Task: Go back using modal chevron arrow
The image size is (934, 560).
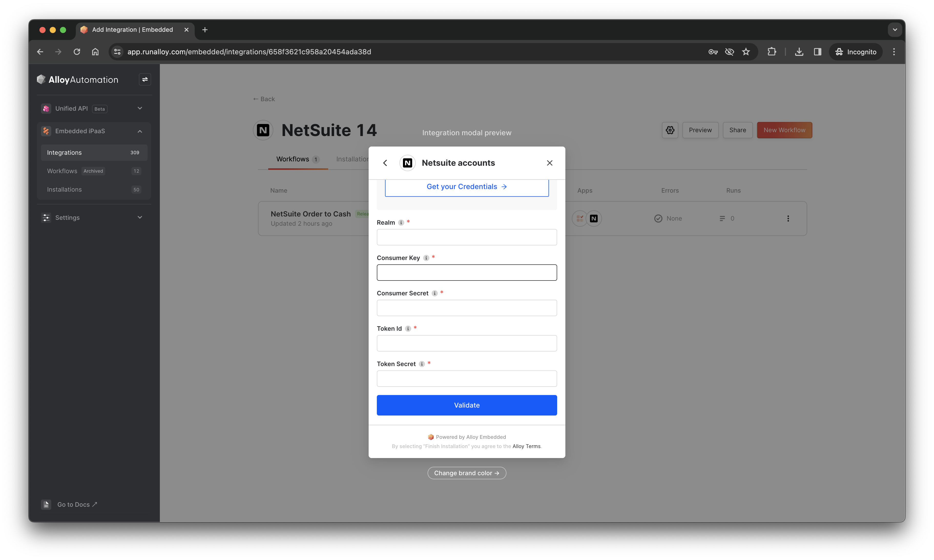Action: pyautogui.click(x=385, y=163)
